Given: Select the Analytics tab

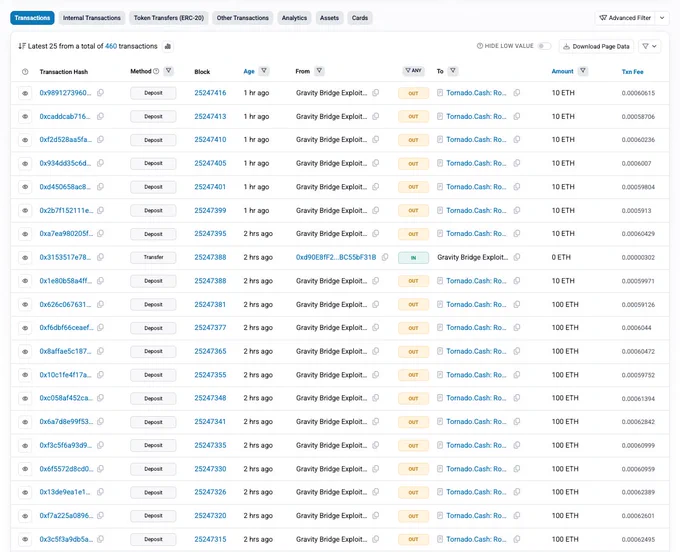Looking at the screenshot, I should pos(294,18).
